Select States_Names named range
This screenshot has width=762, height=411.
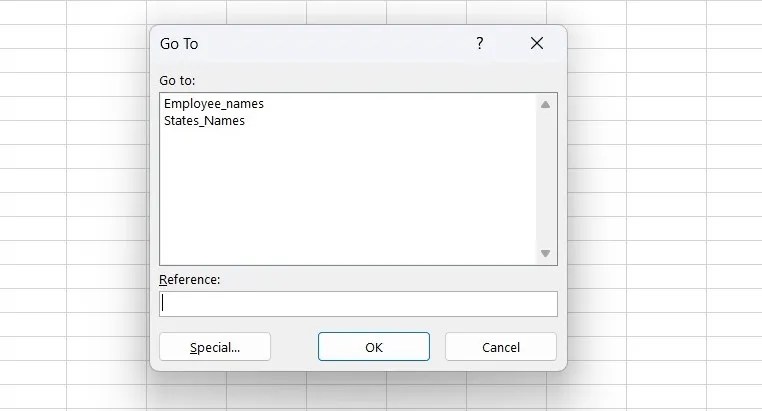204,121
